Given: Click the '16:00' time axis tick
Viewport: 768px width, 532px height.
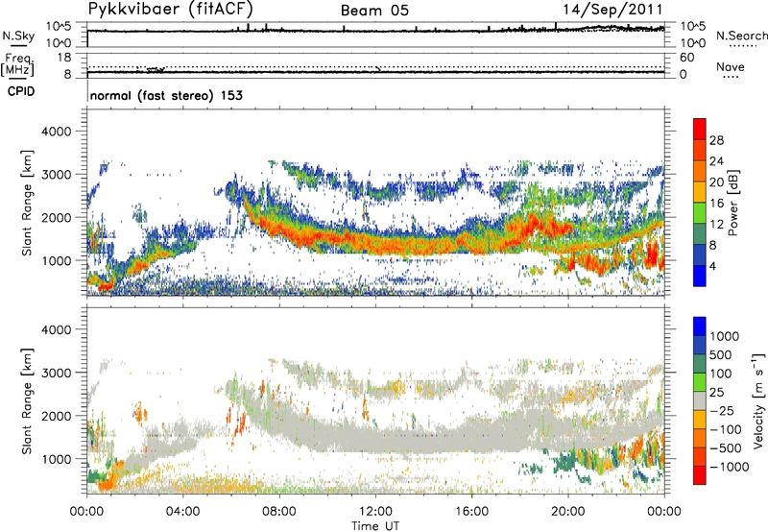Looking at the screenshot, I should pyautogui.click(x=471, y=512).
